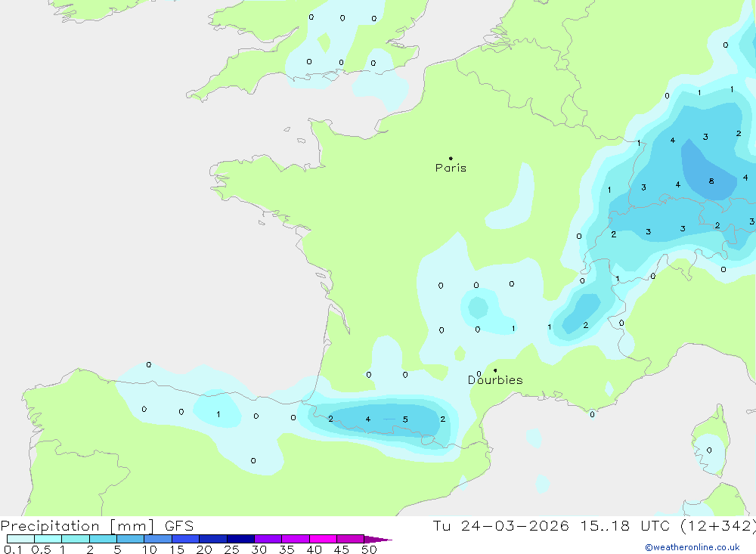The image size is (756, 554).
Task: Click the '25' legend tick label
Action: 231,549
